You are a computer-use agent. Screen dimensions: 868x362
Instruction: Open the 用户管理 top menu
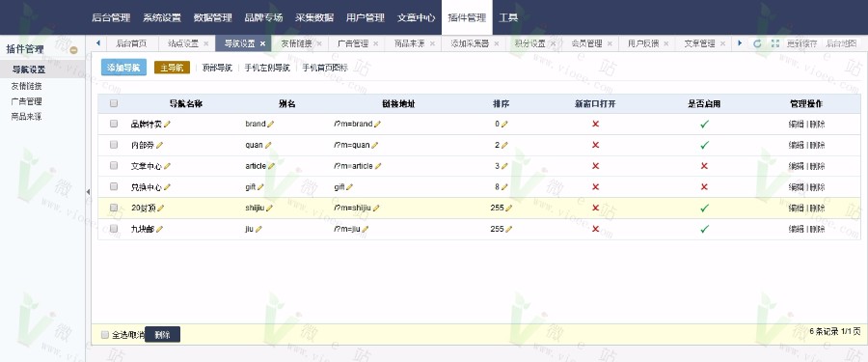tap(366, 17)
